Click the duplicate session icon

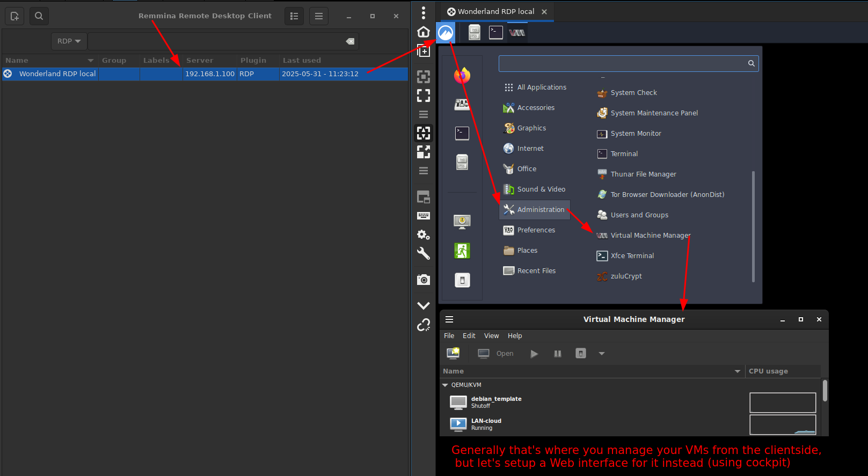point(424,51)
